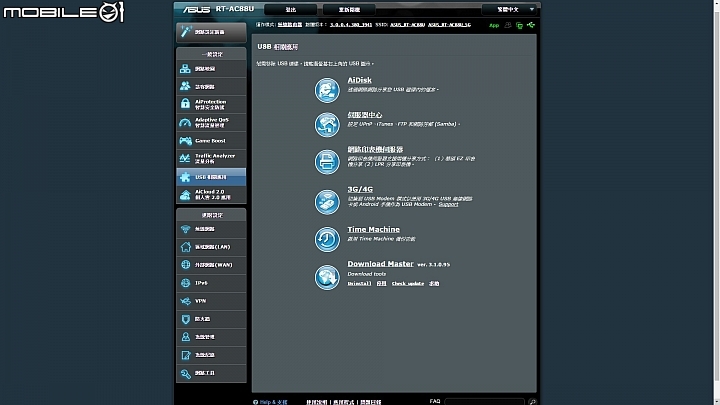Open the language dropdown at top right

click(510, 9)
